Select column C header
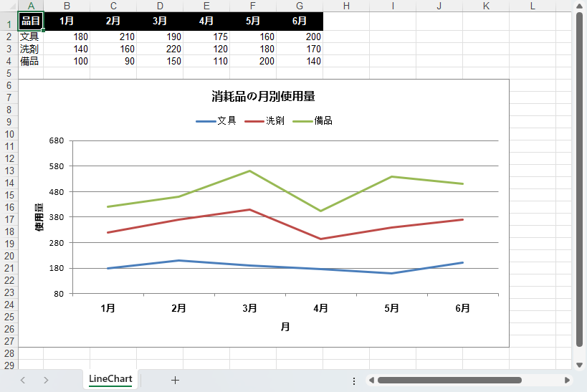 click(x=113, y=6)
